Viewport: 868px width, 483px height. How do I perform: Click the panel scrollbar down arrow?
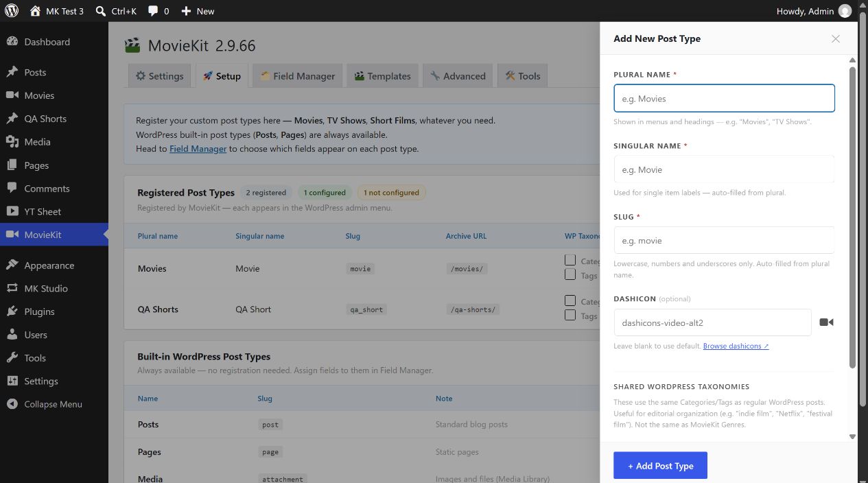(852, 436)
